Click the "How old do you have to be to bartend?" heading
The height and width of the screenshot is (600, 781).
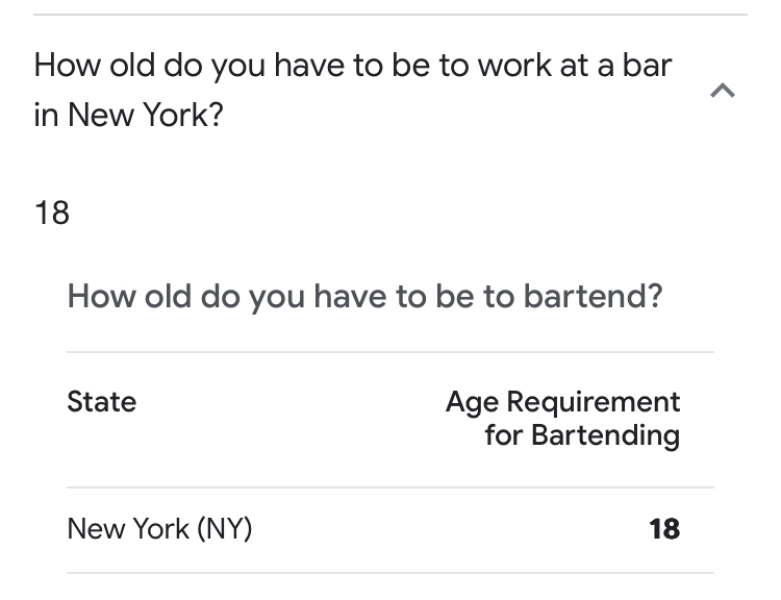(x=365, y=297)
